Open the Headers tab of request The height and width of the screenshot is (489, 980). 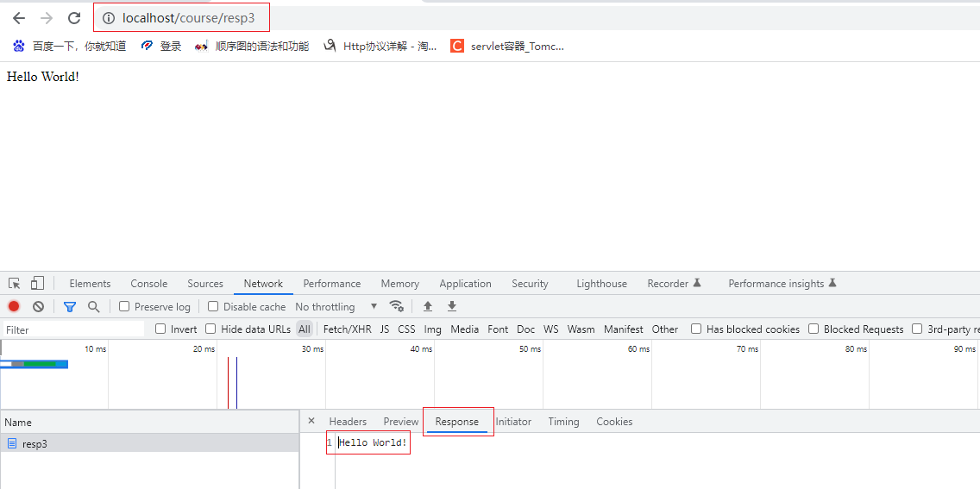(348, 422)
